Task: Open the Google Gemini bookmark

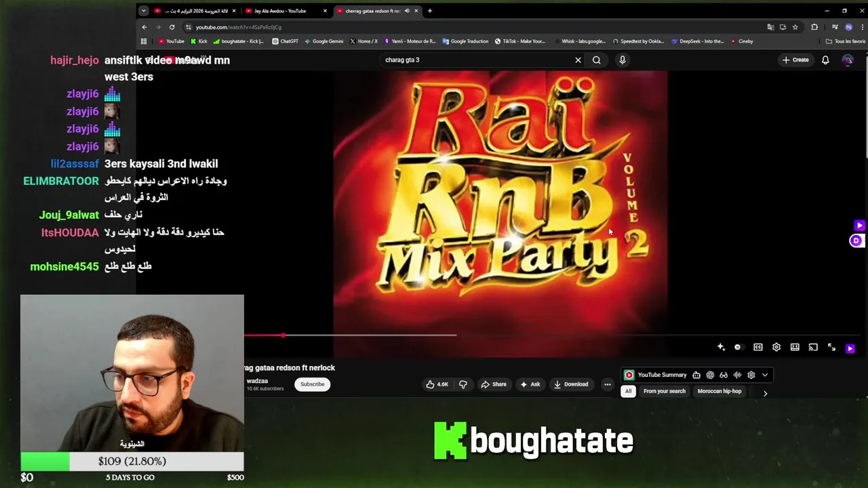Action: click(323, 41)
